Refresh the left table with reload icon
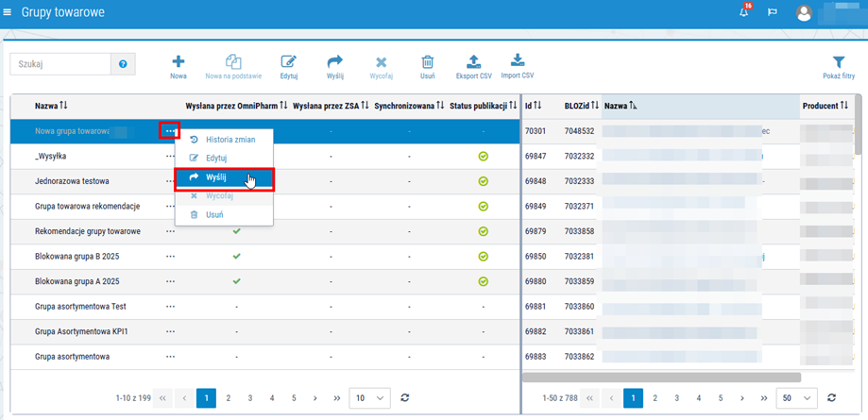Viewport: 868px width, 420px height. tap(404, 397)
